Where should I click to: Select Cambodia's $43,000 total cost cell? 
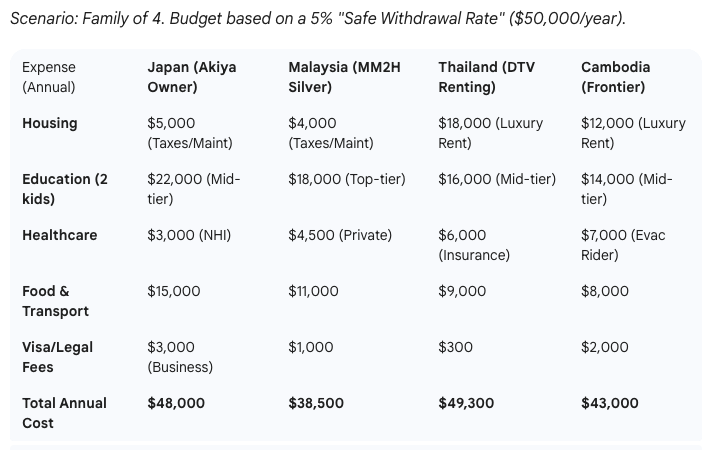pos(610,403)
